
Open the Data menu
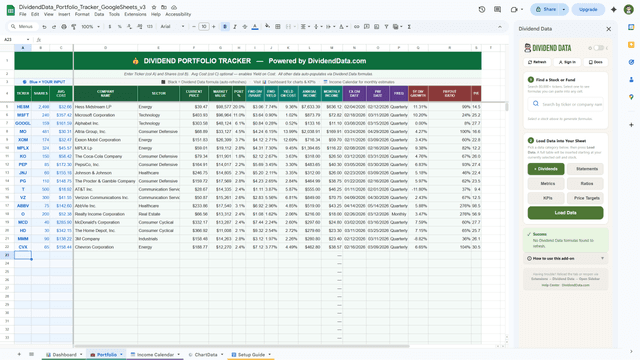click(x=99, y=14)
